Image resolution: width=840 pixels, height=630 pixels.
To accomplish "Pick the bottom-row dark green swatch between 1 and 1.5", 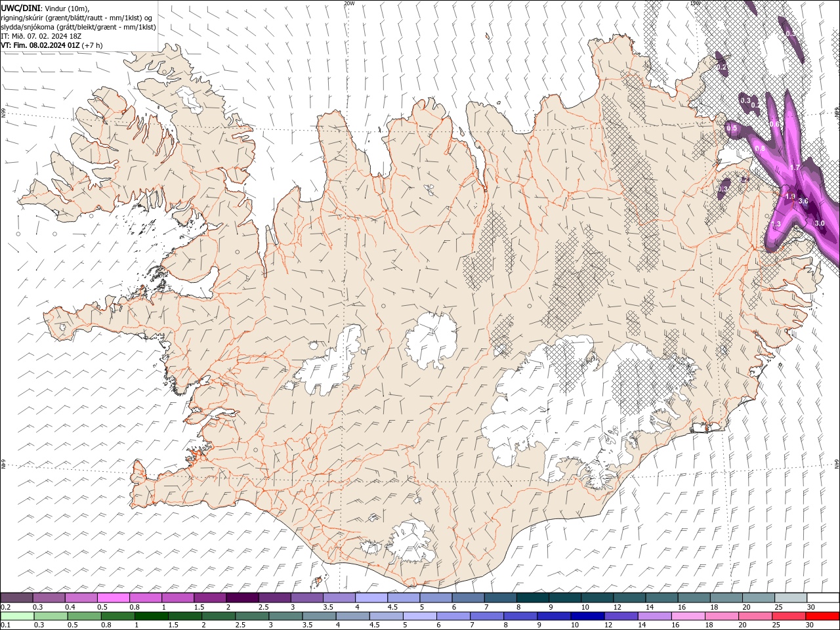I will [x=151, y=616].
